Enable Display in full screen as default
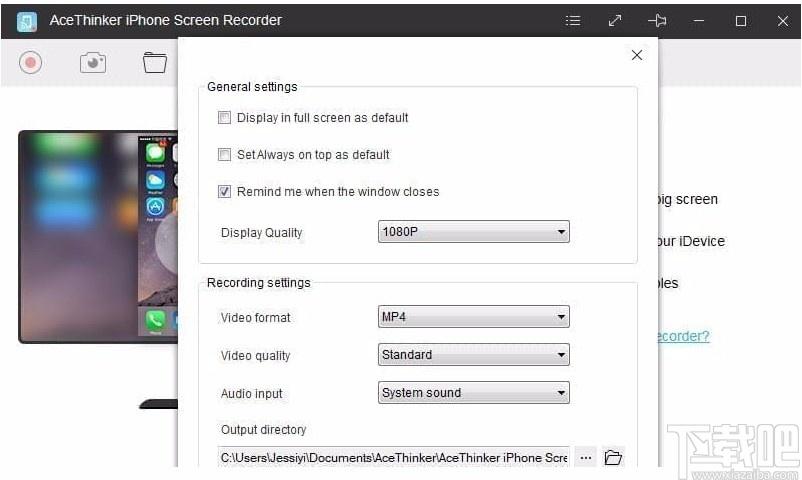This screenshot has height=480, width=802. click(224, 118)
